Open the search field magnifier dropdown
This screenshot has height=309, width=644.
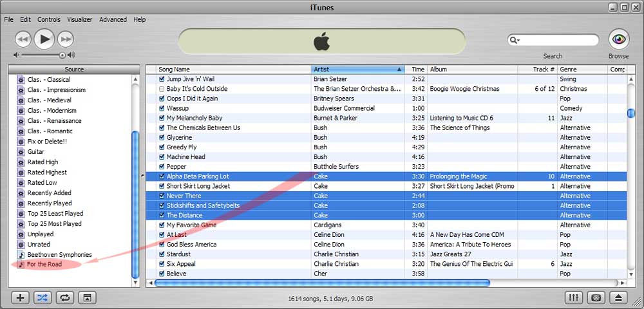click(x=515, y=40)
